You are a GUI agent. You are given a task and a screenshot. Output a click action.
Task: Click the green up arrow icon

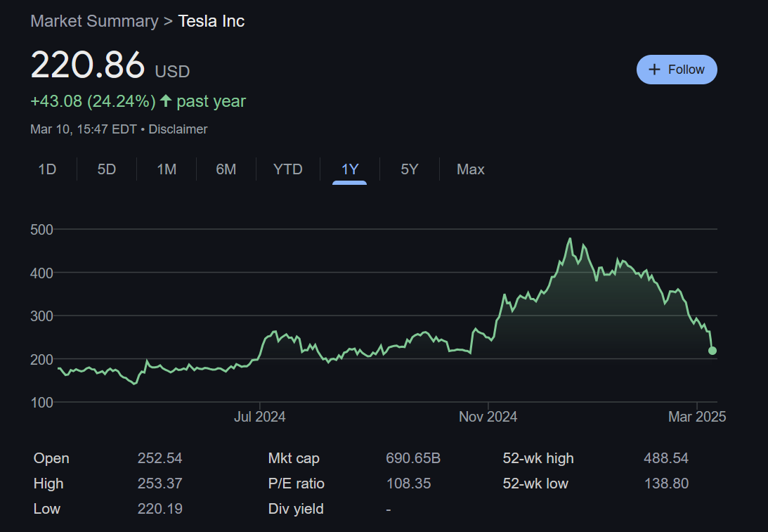pos(166,101)
